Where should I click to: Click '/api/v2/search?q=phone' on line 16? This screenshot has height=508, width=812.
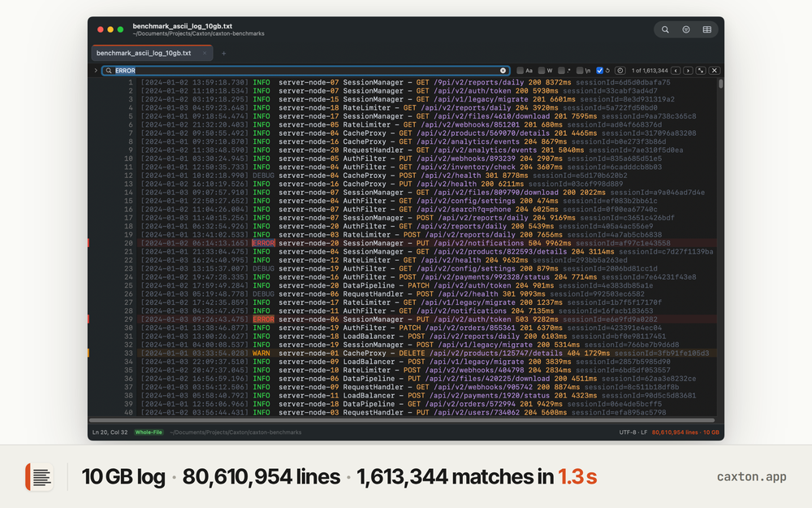click(464, 210)
